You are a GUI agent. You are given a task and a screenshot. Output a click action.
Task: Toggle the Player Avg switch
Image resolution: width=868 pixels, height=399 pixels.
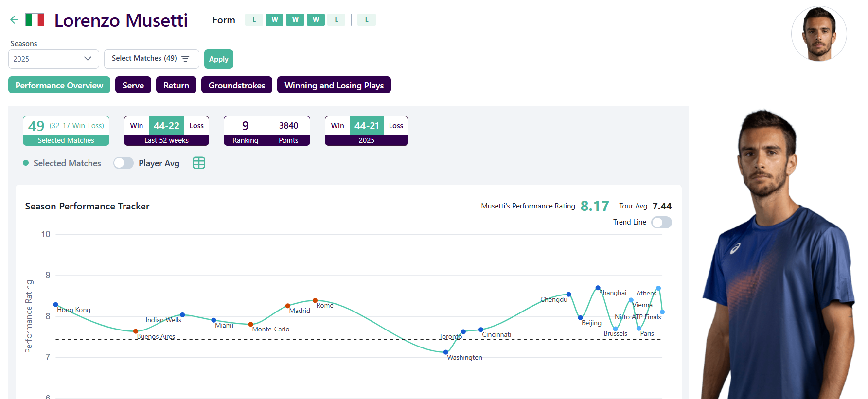point(124,163)
